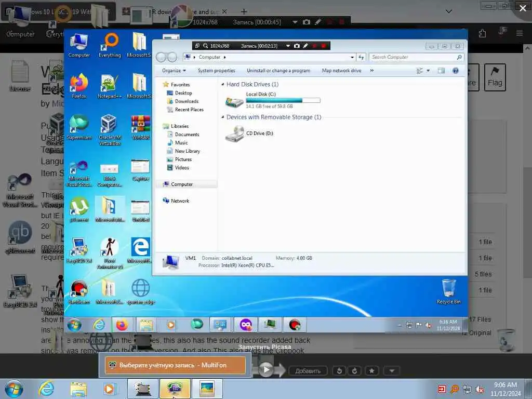This screenshot has width=532, height=399.
Task: Open the browser tab list chevron at top
Action: click(448, 11)
